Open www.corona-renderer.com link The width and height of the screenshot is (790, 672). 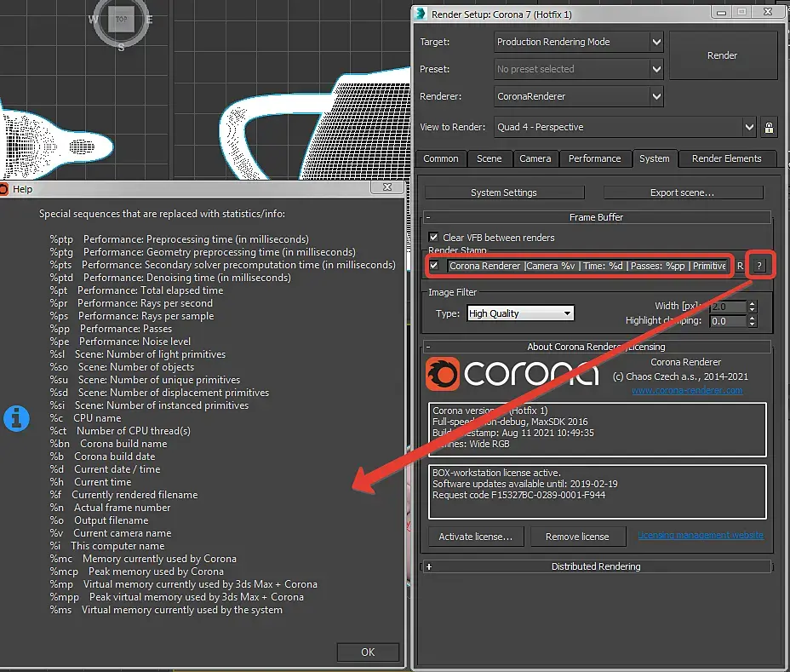(687, 390)
